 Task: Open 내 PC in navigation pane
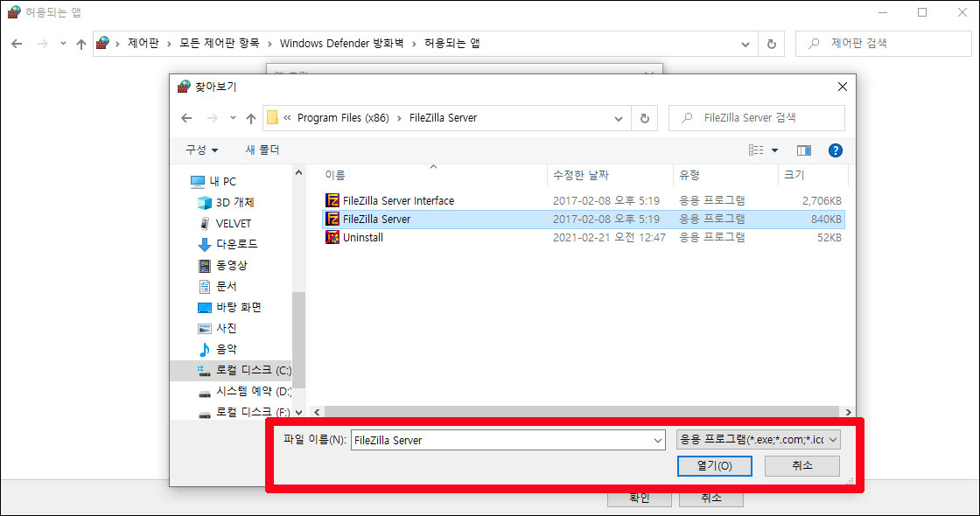213,181
